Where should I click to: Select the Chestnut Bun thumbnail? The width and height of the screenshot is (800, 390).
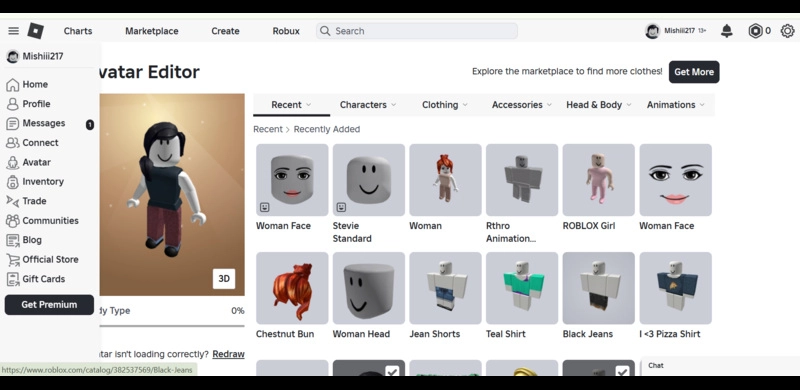pyautogui.click(x=292, y=288)
